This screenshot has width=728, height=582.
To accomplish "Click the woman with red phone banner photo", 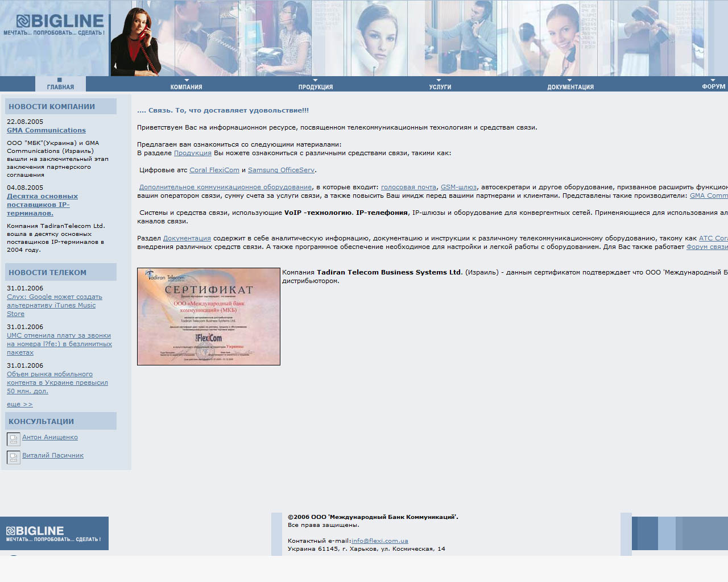I will point(135,42).
